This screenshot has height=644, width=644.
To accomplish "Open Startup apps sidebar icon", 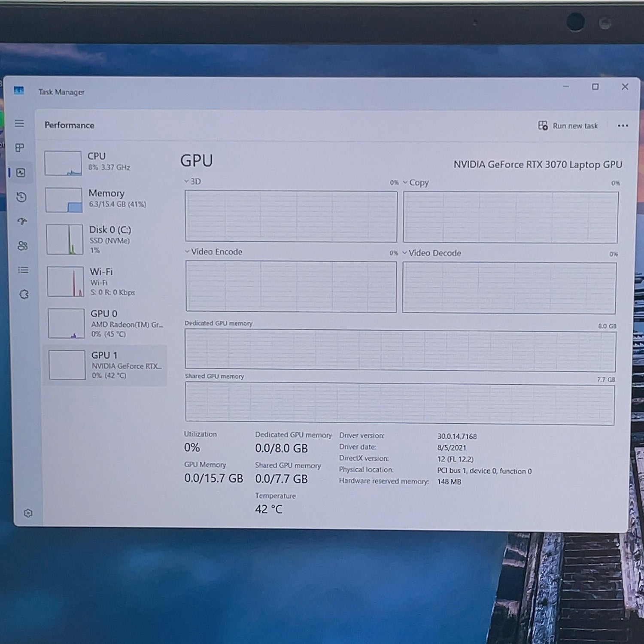I will coord(22,221).
